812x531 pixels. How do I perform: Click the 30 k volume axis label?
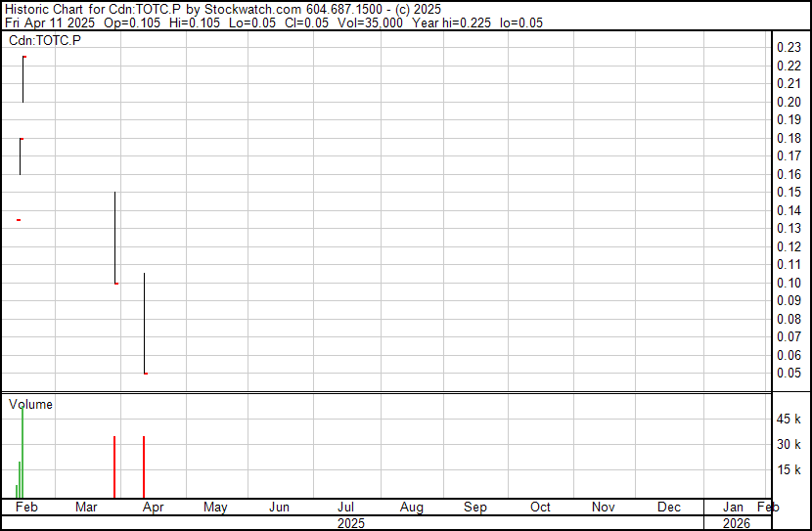coord(789,444)
